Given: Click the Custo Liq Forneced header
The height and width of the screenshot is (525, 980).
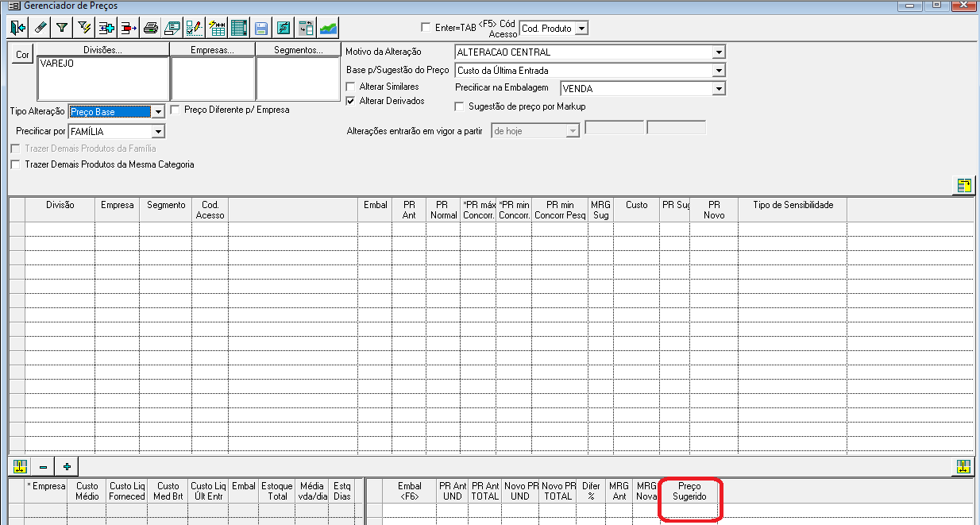Looking at the screenshot, I should point(127,491).
